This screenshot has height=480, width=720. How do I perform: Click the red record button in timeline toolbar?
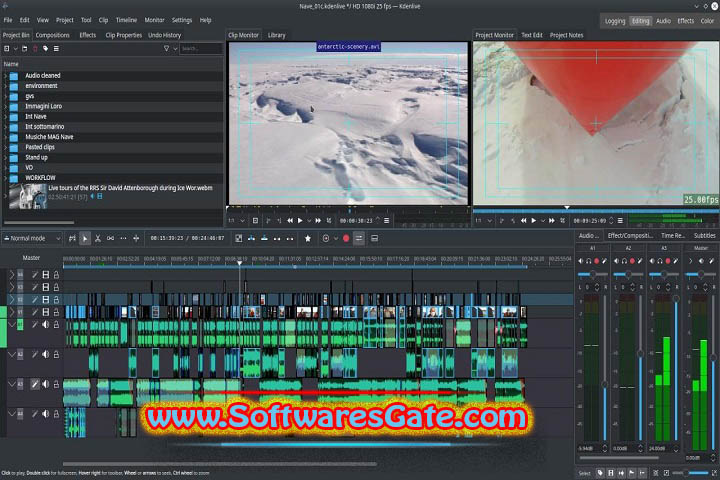point(346,238)
